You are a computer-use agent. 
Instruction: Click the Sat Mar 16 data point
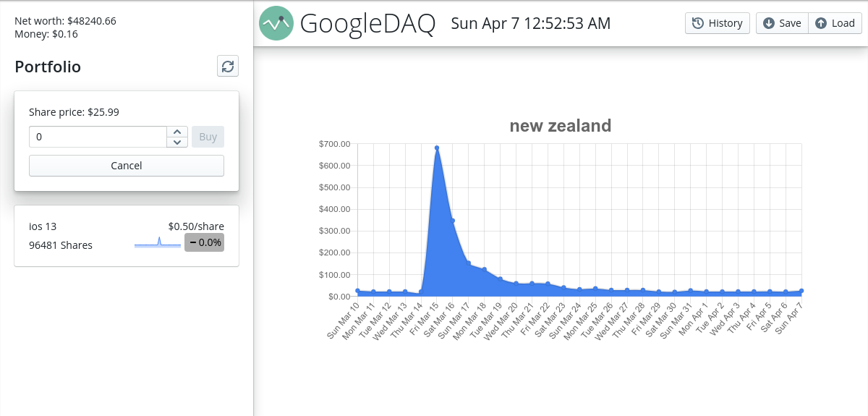[453, 221]
